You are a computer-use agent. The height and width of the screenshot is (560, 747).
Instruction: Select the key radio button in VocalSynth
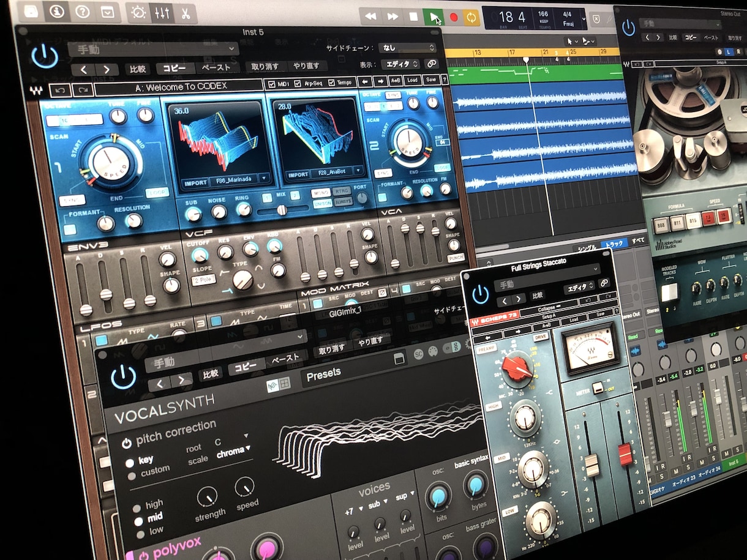point(130,463)
